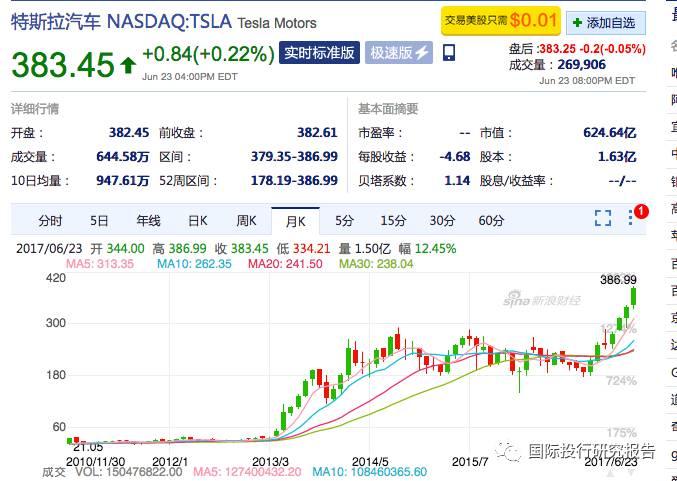
Task: Click the mobile phone icon
Action: (x=449, y=53)
